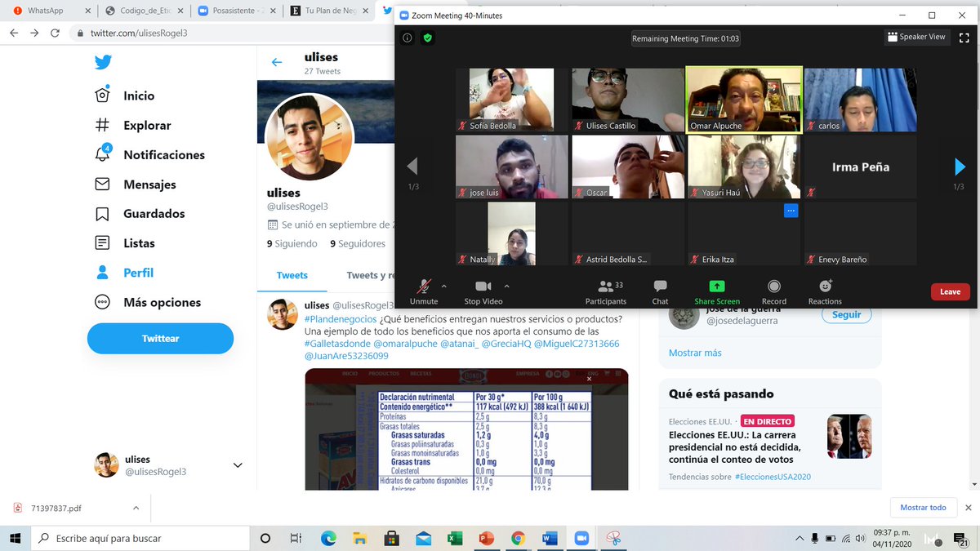The width and height of the screenshot is (980, 551).
Task: Enter full screen mode in Zoom
Action: pyautogui.click(x=966, y=37)
